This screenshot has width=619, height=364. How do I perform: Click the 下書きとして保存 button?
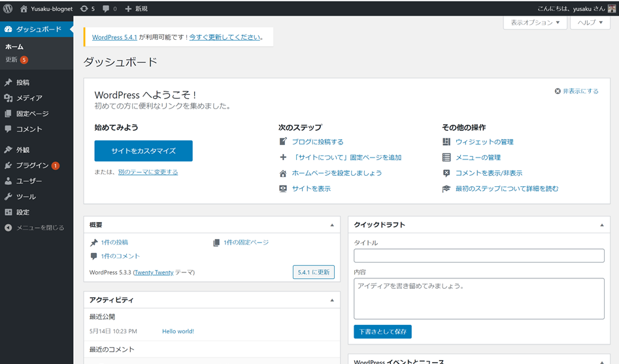click(382, 331)
